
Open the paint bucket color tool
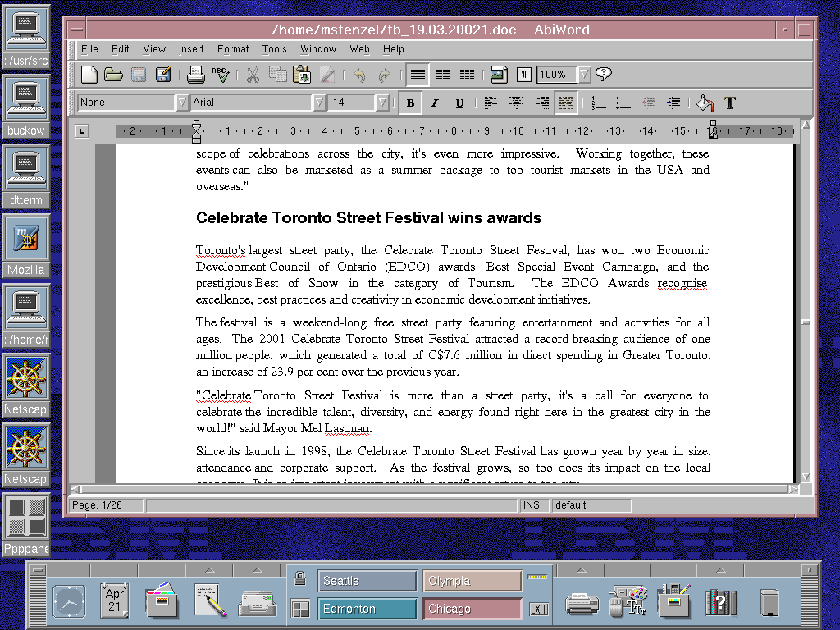(705, 103)
